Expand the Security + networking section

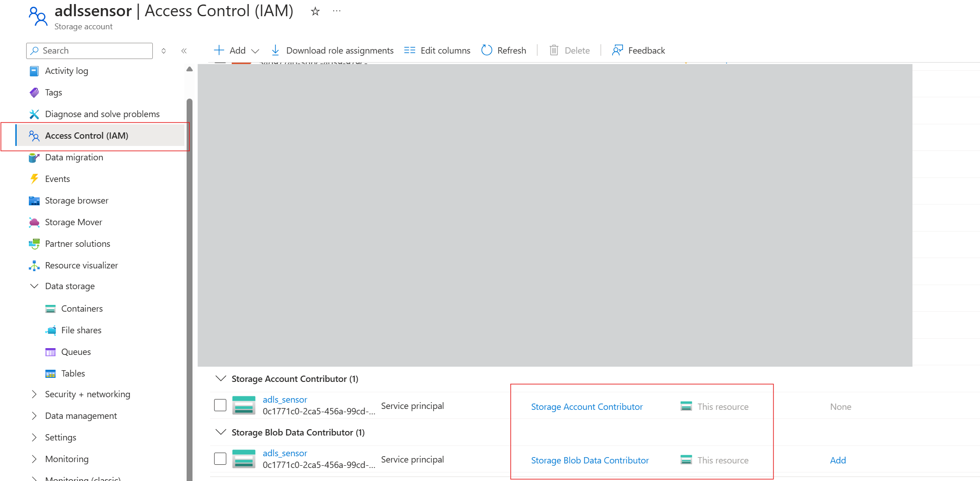pyautogui.click(x=34, y=394)
